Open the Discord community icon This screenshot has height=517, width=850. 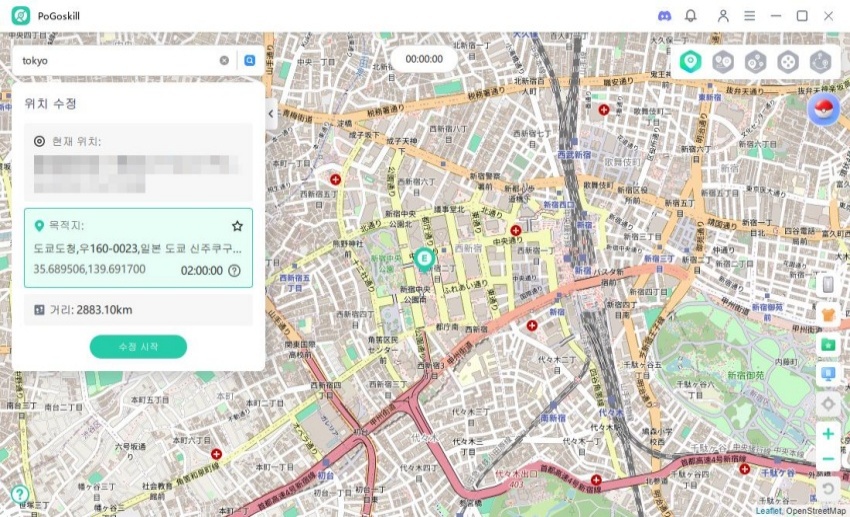click(x=664, y=16)
